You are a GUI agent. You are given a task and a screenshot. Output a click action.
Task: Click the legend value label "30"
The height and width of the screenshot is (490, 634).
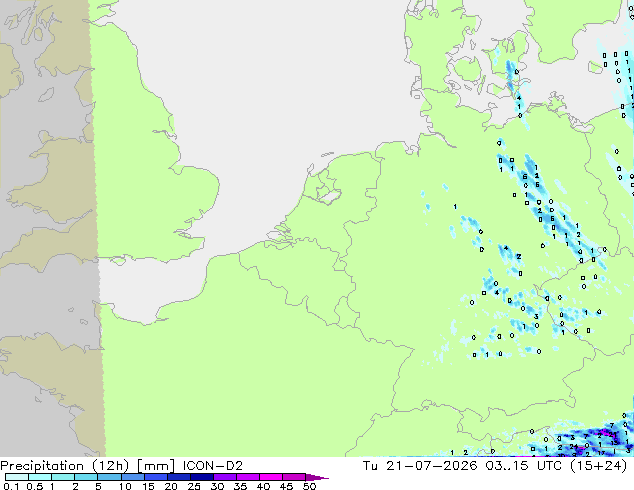(217, 486)
